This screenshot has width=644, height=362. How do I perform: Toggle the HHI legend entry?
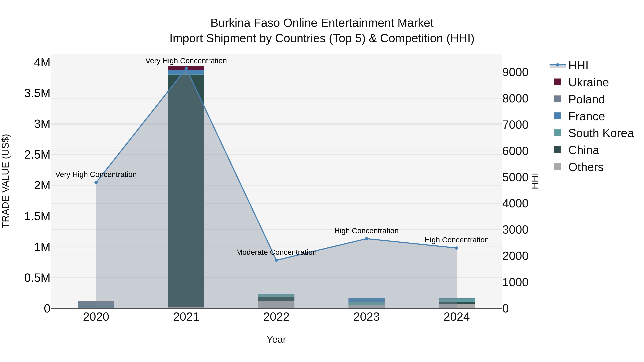point(569,65)
